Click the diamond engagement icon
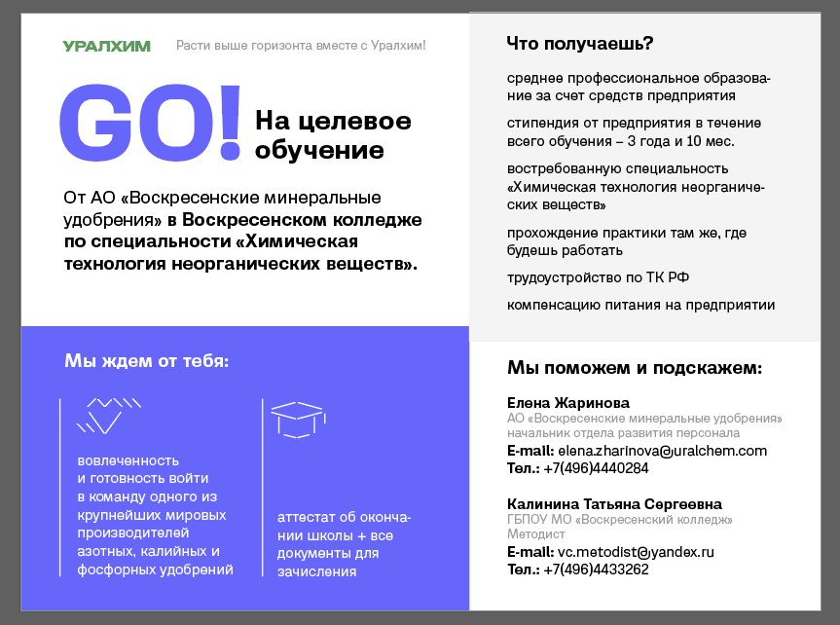This screenshot has width=840, height=625. click(x=109, y=416)
